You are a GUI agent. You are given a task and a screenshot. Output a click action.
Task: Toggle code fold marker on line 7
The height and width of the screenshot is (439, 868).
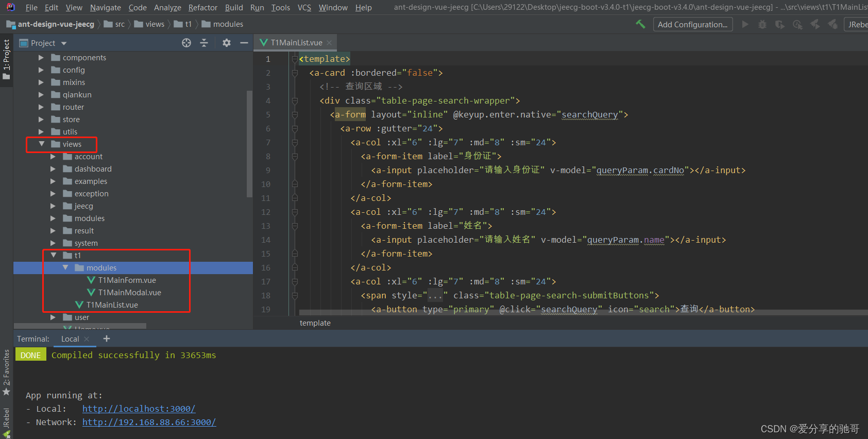295,142
